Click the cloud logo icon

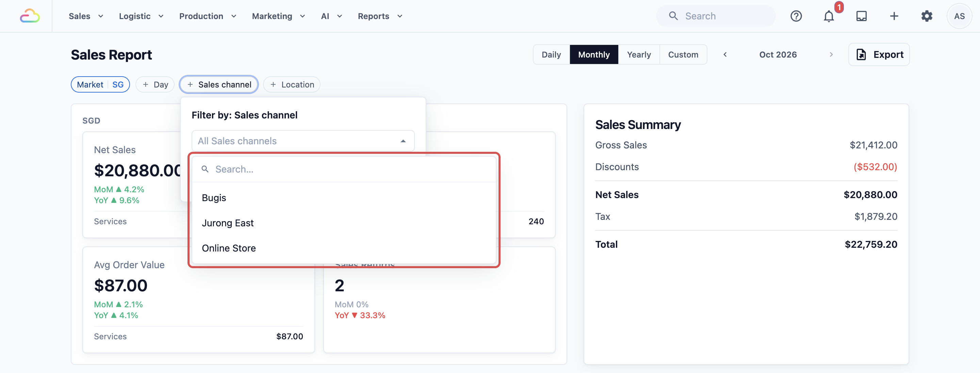(x=30, y=16)
